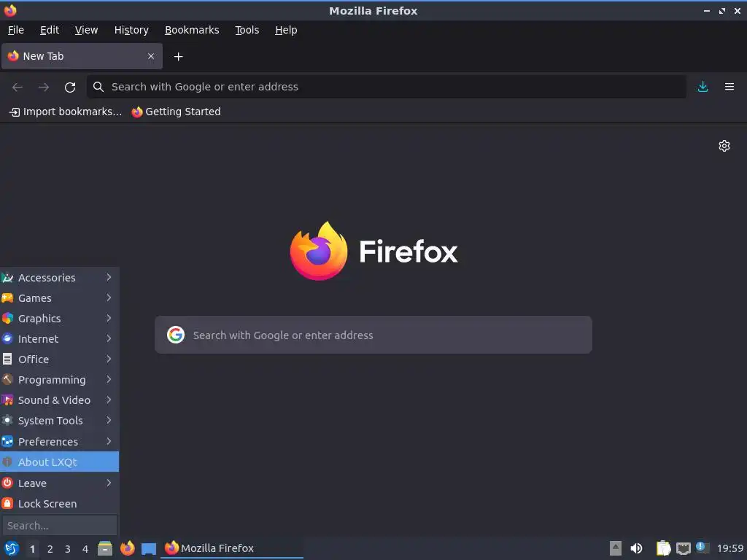Click the Firefox icon in the window title bar
Viewport: 747px width, 560px height.
click(x=10, y=10)
